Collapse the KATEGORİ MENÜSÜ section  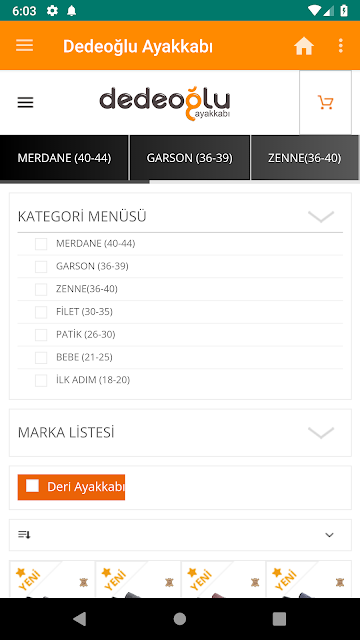click(321, 216)
